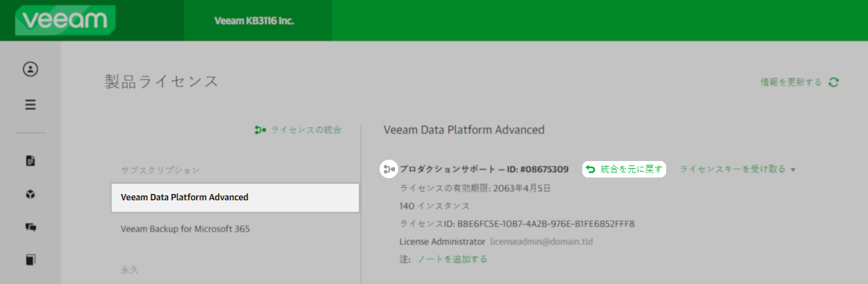Click the ライセンスの有効期限: 2063年4月5日 text
Viewport: 868px width, 284px height.
(x=476, y=188)
